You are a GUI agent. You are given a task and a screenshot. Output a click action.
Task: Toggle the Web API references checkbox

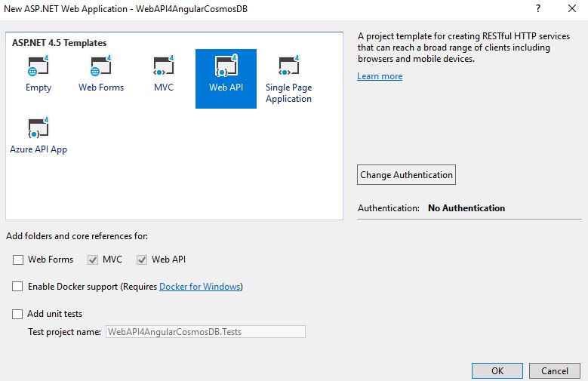(141, 260)
